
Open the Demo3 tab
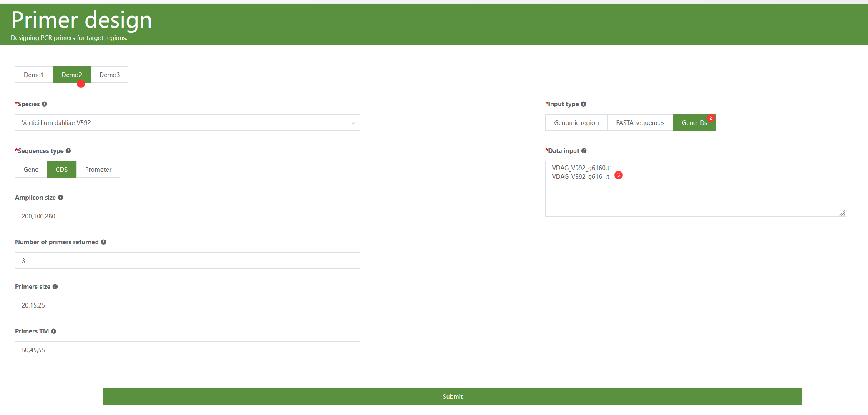click(x=110, y=75)
